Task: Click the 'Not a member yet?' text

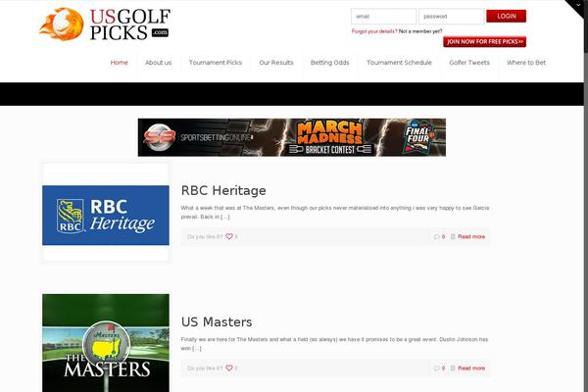Action: pos(420,31)
